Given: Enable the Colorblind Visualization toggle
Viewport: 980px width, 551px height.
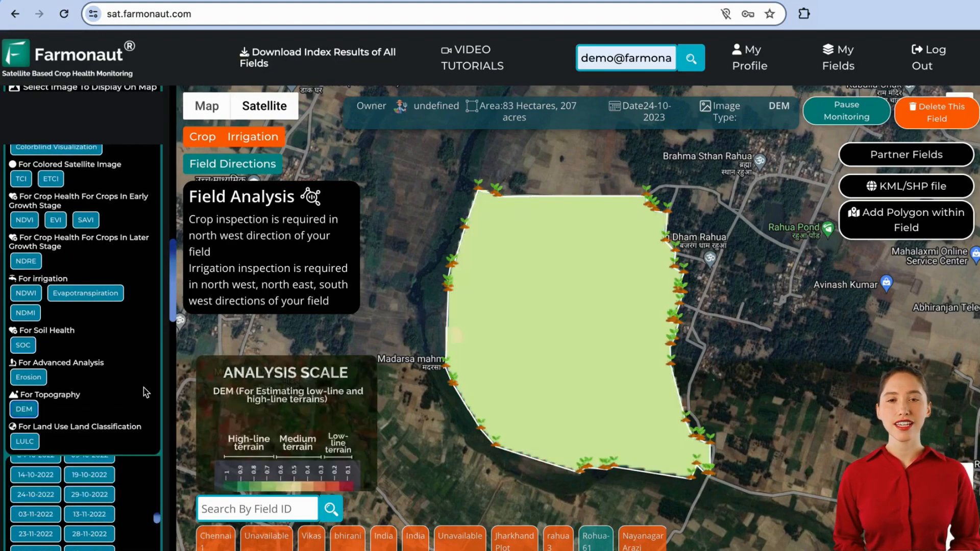Looking at the screenshot, I should [x=55, y=146].
